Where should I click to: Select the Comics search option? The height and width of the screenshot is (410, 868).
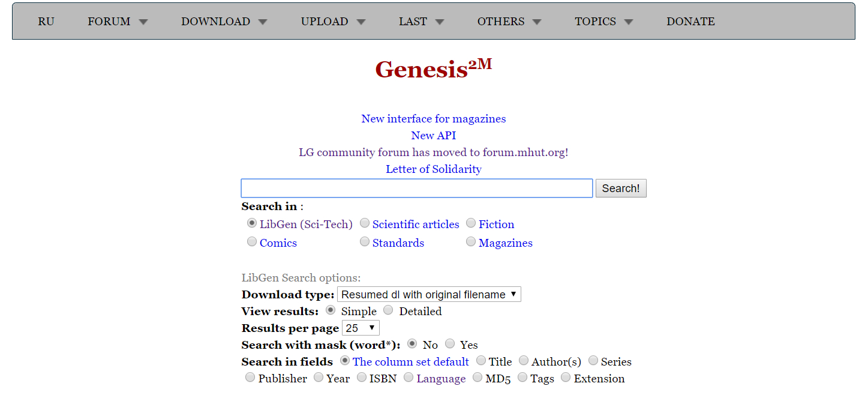click(252, 241)
